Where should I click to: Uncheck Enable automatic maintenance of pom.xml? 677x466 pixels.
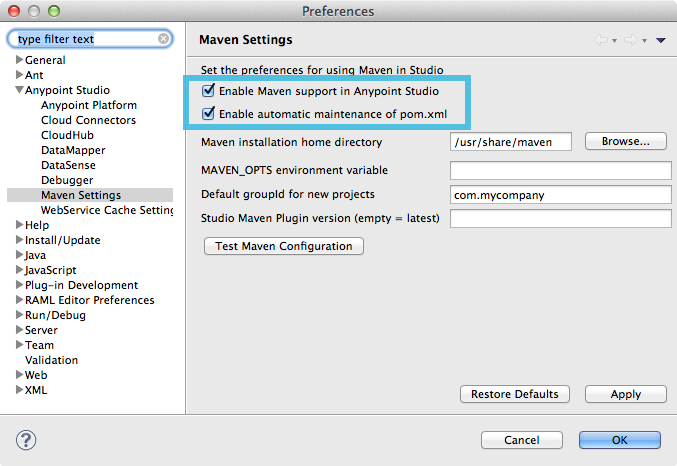[x=208, y=114]
